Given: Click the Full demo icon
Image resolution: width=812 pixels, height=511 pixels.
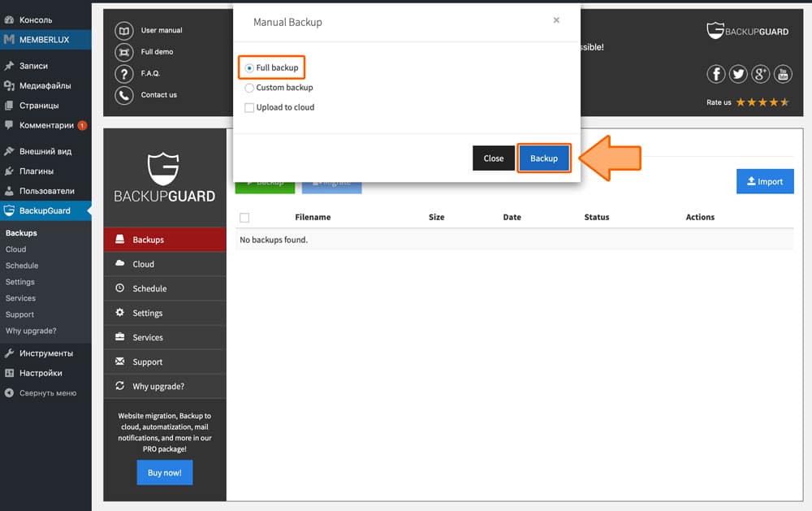Looking at the screenshot, I should coord(124,52).
